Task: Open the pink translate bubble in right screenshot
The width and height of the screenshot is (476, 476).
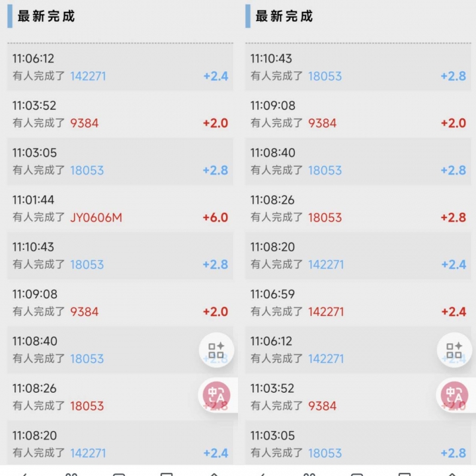Action: coord(454,395)
